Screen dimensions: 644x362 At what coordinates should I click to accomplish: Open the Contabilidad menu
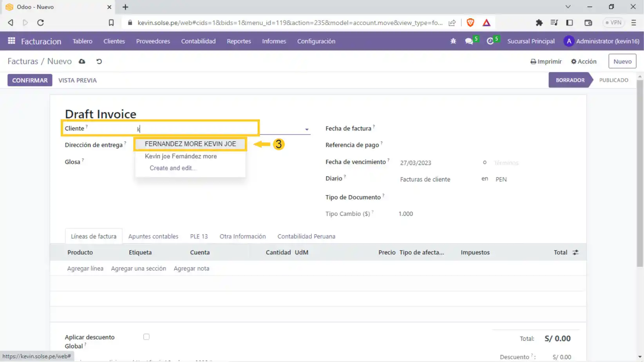coord(198,41)
